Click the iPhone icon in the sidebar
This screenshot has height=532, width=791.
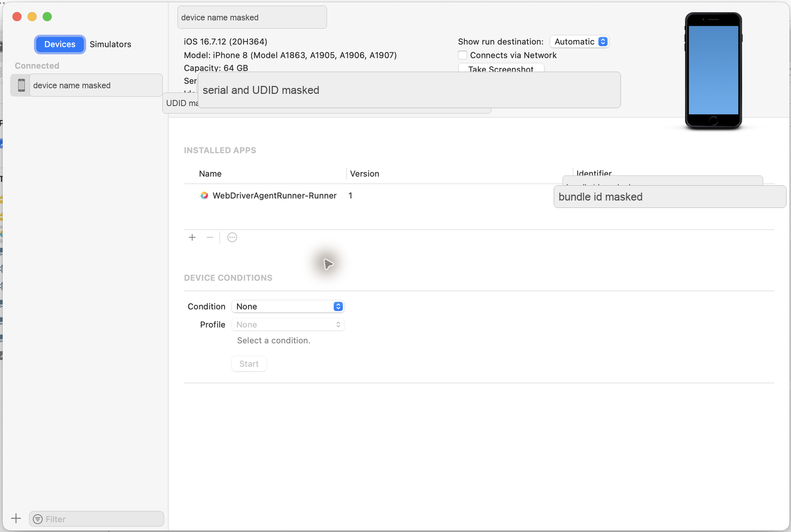coord(21,85)
